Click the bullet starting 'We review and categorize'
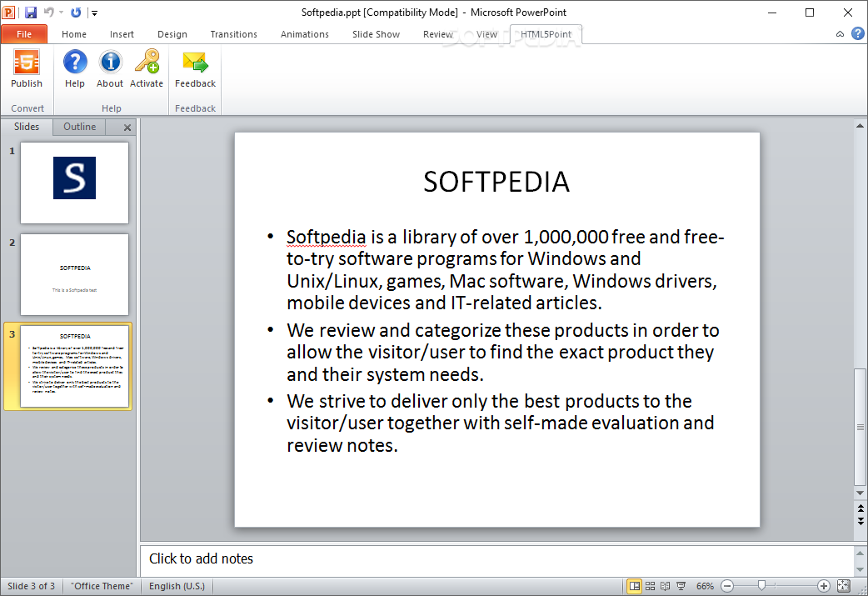Image resolution: width=868 pixels, height=596 pixels. [x=502, y=353]
